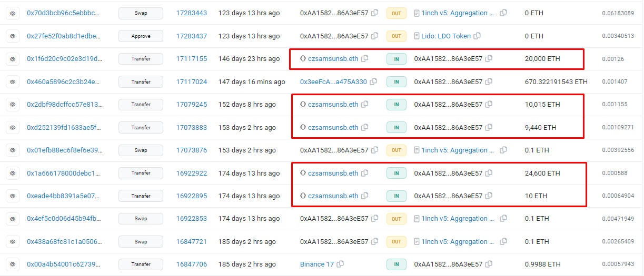Click the IN badge in the 9,440 ETH row
644x276 pixels.
pyautogui.click(x=396, y=127)
